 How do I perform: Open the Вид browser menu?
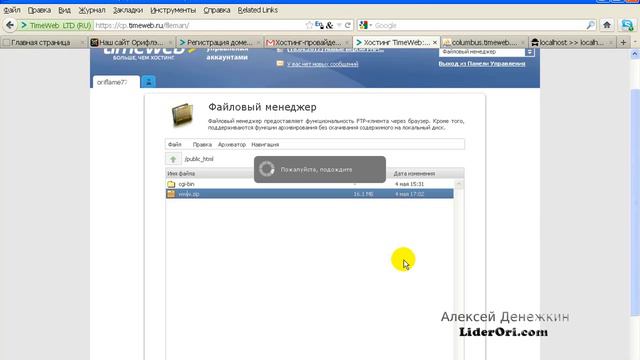[64, 10]
